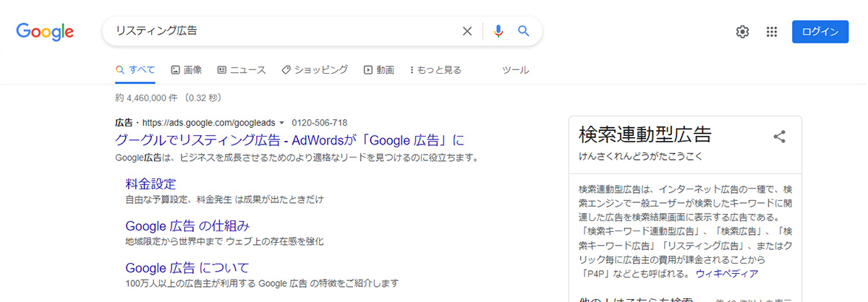Open the Google 広告 の仕組み sitelink
Screen dimensions: 868x302
tap(187, 225)
